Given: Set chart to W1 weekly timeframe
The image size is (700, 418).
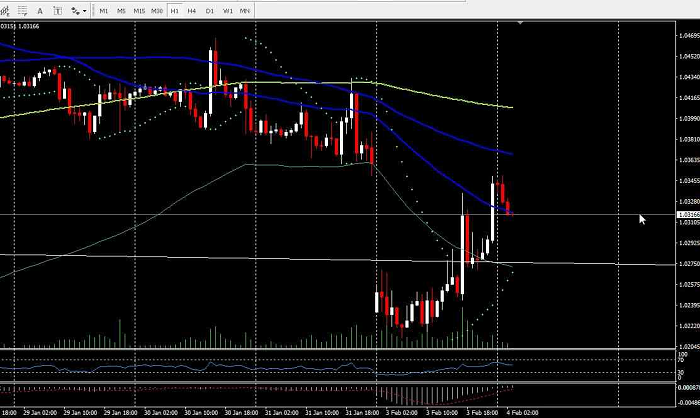Looking at the screenshot, I should (228, 10).
